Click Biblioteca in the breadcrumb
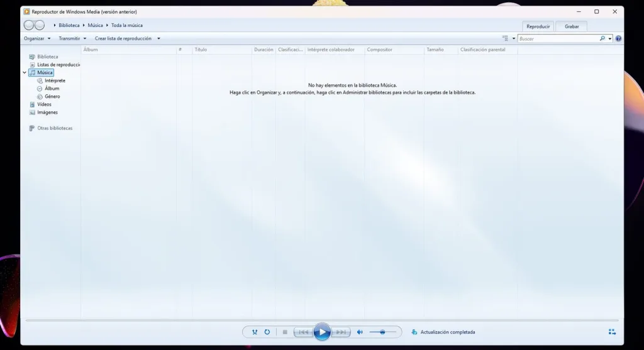This screenshot has width=644, height=350. coord(69,25)
